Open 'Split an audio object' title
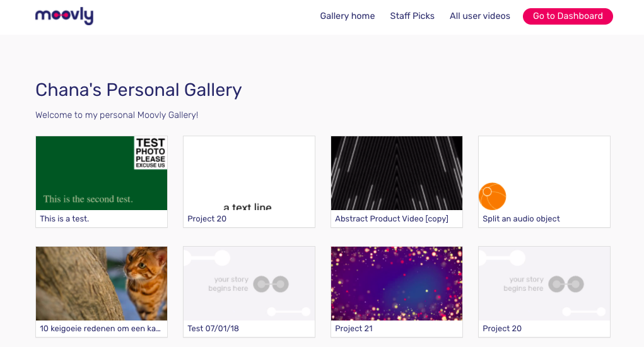644x347 pixels. (521, 219)
